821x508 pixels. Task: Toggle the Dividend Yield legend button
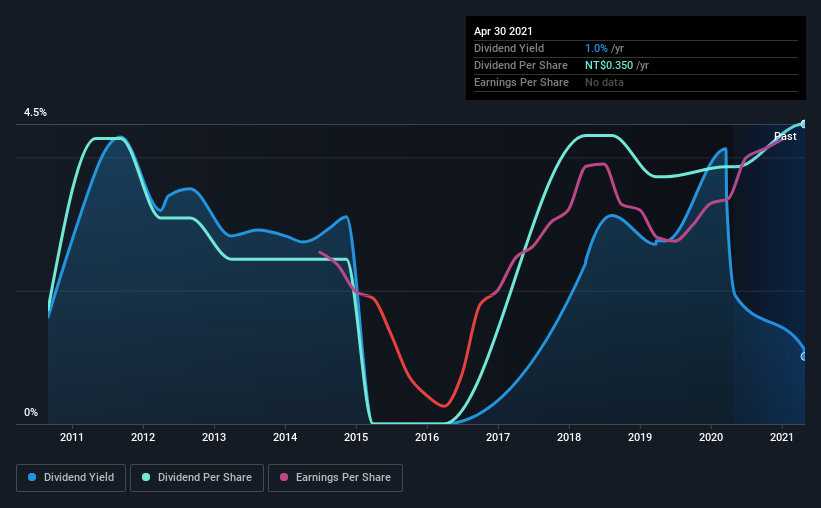71,478
